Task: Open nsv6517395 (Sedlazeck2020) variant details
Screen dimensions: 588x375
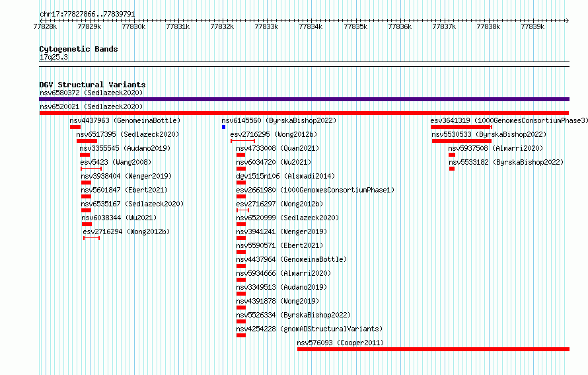Action: pos(128,134)
